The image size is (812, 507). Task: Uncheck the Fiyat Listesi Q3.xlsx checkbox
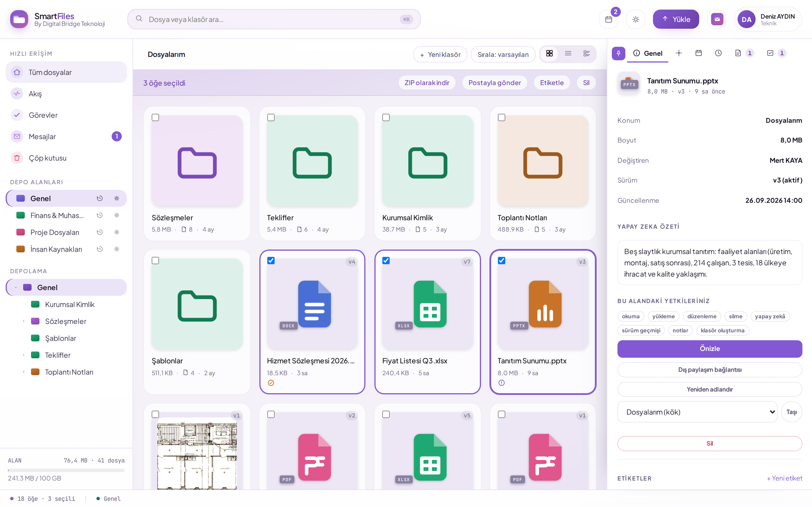click(386, 261)
